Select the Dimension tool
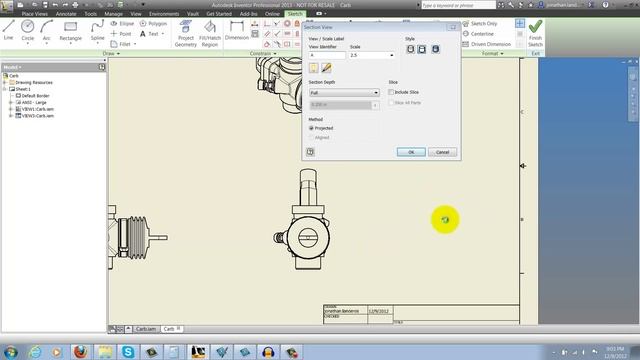This screenshot has width=640, height=360. pyautogui.click(x=237, y=30)
